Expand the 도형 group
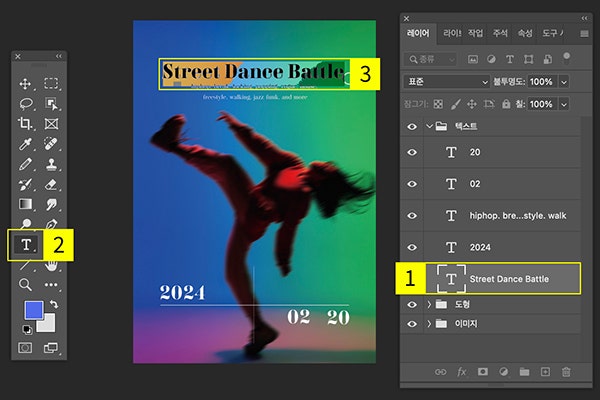600x400 pixels. [x=429, y=304]
